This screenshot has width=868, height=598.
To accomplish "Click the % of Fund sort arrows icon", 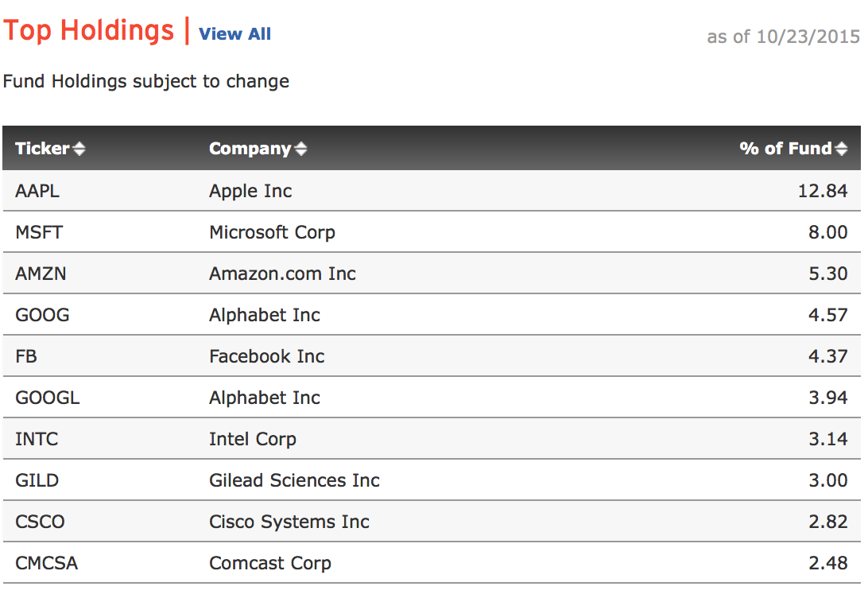I will [x=842, y=149].
